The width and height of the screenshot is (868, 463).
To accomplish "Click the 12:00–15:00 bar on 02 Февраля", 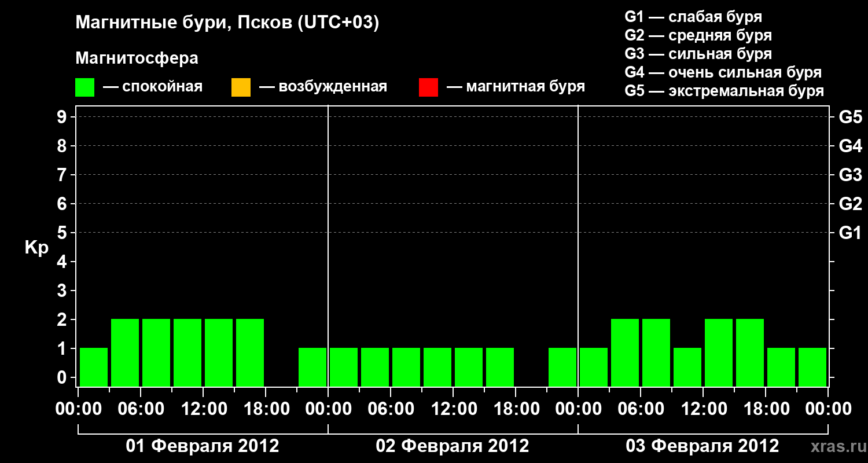I will click(x=469, y=367).
